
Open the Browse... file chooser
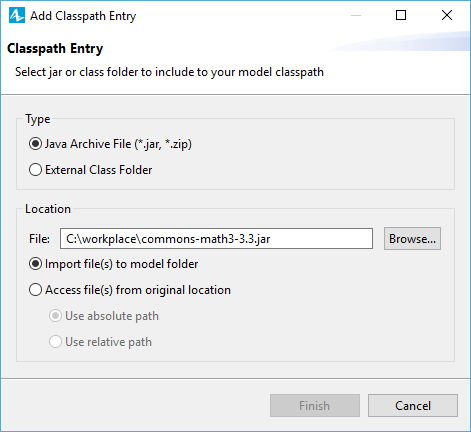point(412,239)
